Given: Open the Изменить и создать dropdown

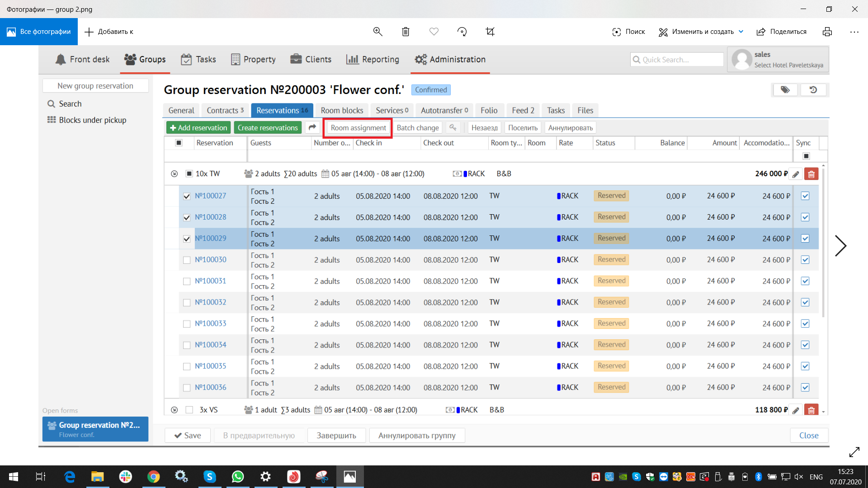Looking at the screenshot, I should (x=701, y=32).
